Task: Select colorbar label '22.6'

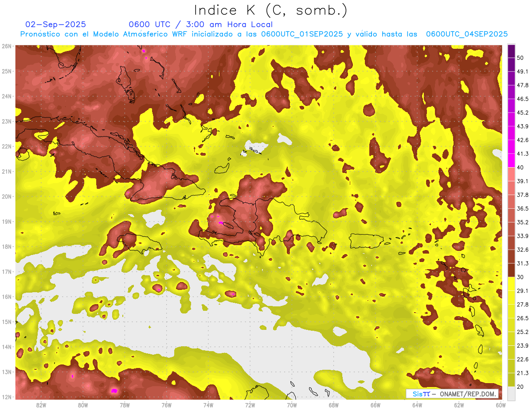Action: [522, 359]
